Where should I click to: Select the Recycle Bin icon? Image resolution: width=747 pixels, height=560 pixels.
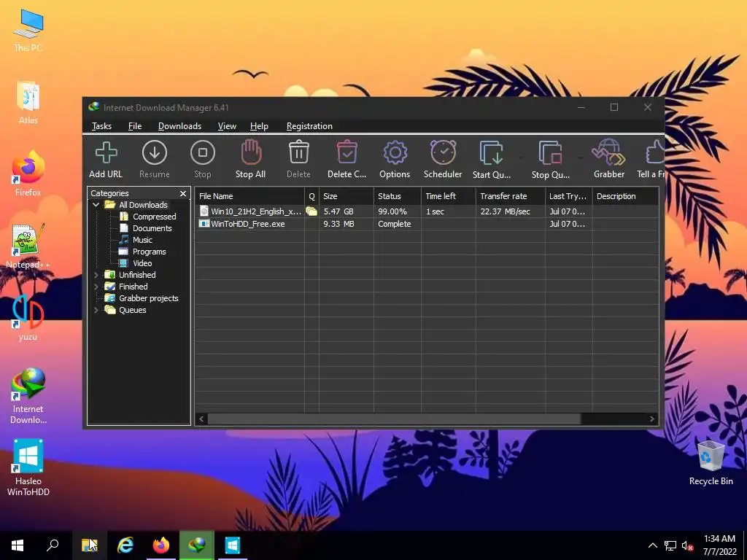(711, 463)
